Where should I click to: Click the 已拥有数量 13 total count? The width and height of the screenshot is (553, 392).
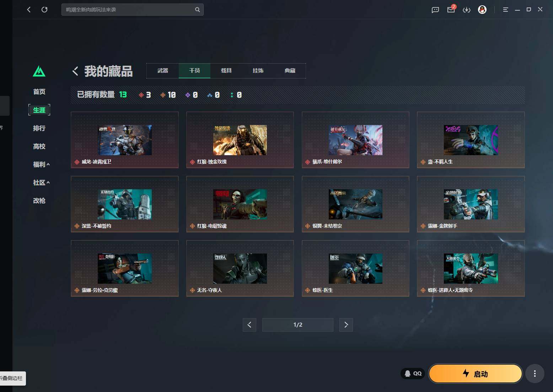point(102,94)
